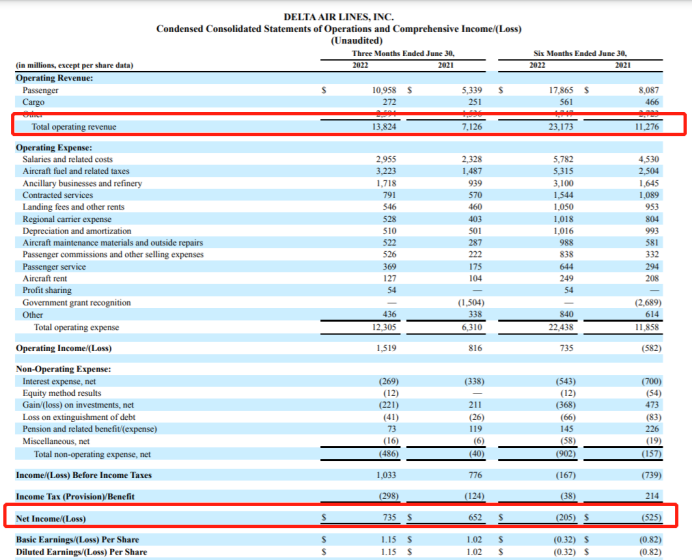Click 'Loss on extinguishment of debt' label

(x=79, y=417)
